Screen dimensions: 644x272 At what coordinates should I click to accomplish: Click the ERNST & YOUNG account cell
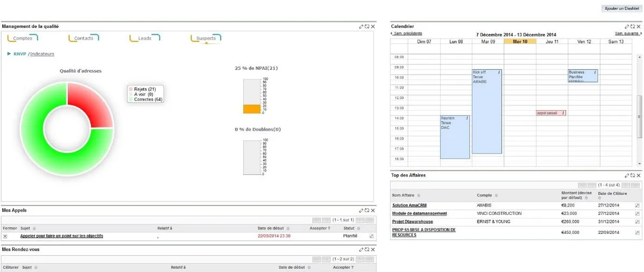tap(494, 221)
